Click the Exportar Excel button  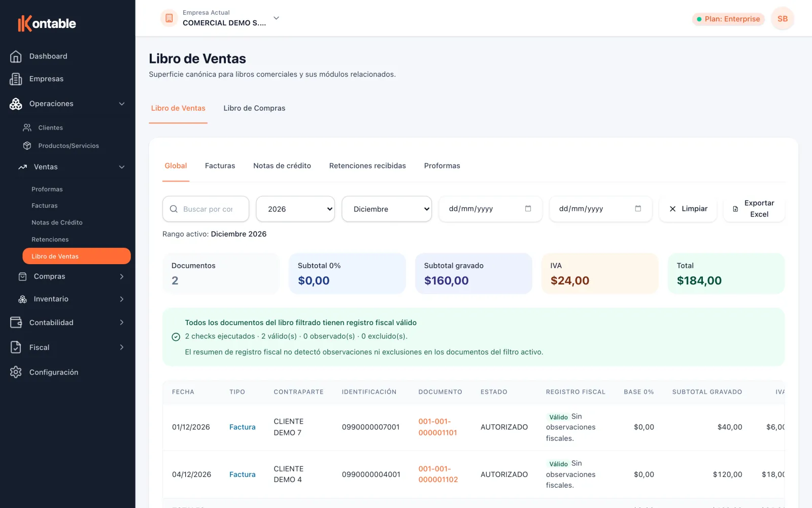(754, 209)
